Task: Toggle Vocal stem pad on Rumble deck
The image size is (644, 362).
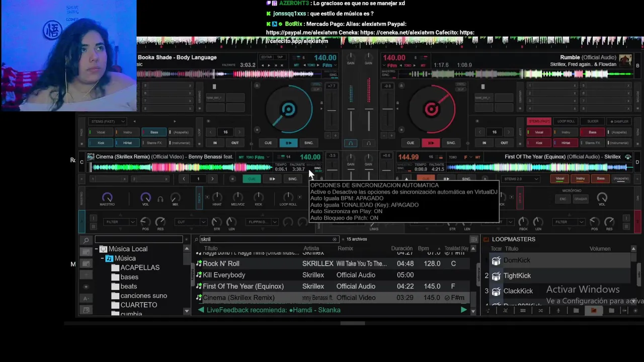Action: point(539,132)
